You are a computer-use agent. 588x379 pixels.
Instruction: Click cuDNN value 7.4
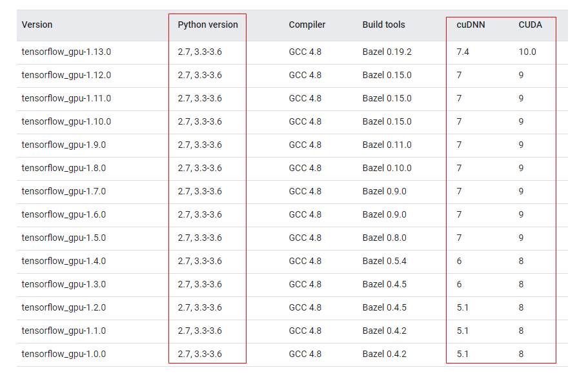point(463,52)
